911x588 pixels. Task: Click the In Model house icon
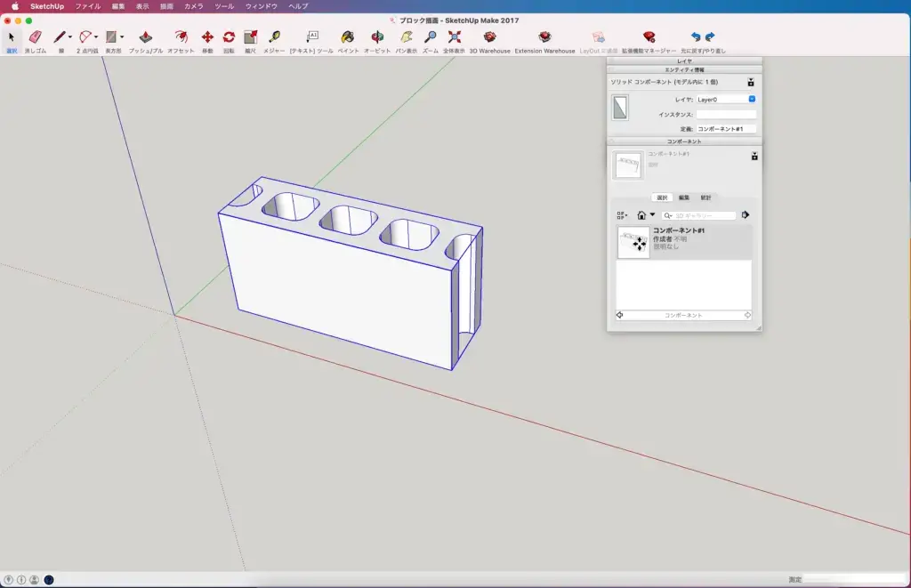pos(641,215)
